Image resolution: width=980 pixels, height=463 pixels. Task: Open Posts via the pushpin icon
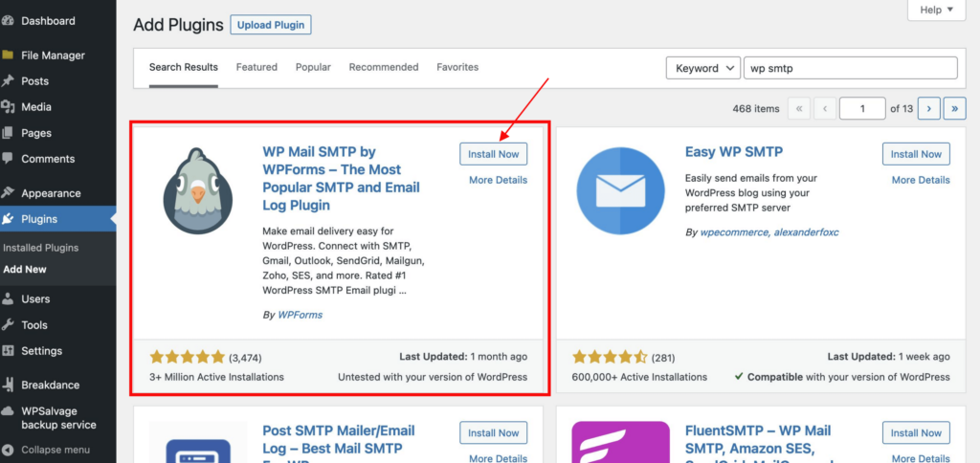click(9, 81)
